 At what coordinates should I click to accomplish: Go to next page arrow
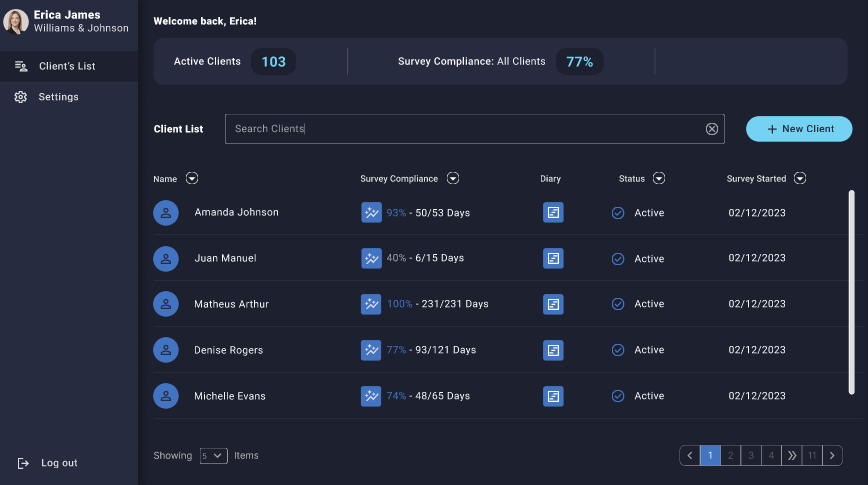pyautogui.click(x=832, y=456)
